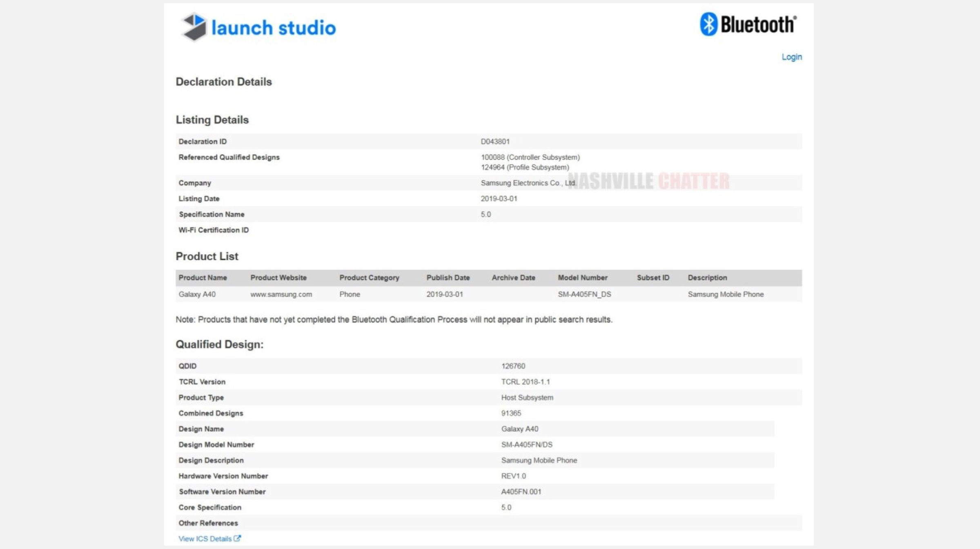Select the www.samsung.com product website cell
Viewport: 980px width, 549px height.
pos(281,294)
